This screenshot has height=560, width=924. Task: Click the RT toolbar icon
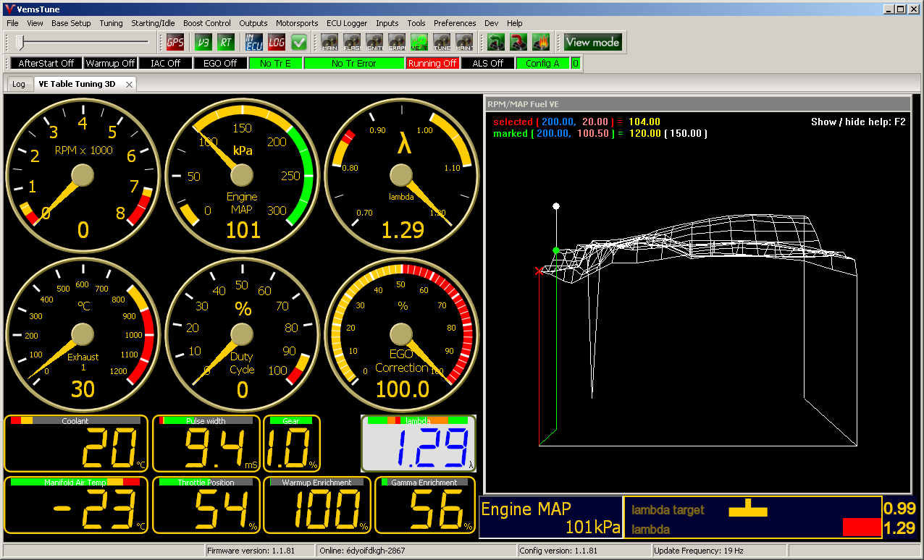pyautogui.click(x=226, y=42)
